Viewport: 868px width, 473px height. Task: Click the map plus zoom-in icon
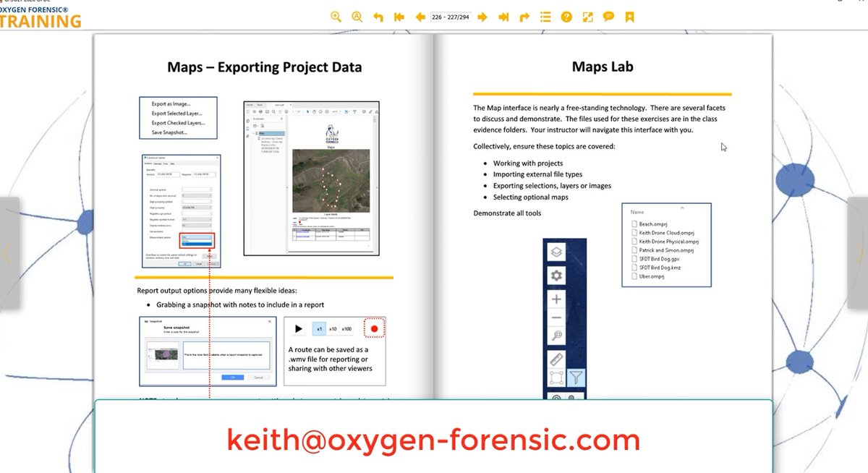(556, 299)
